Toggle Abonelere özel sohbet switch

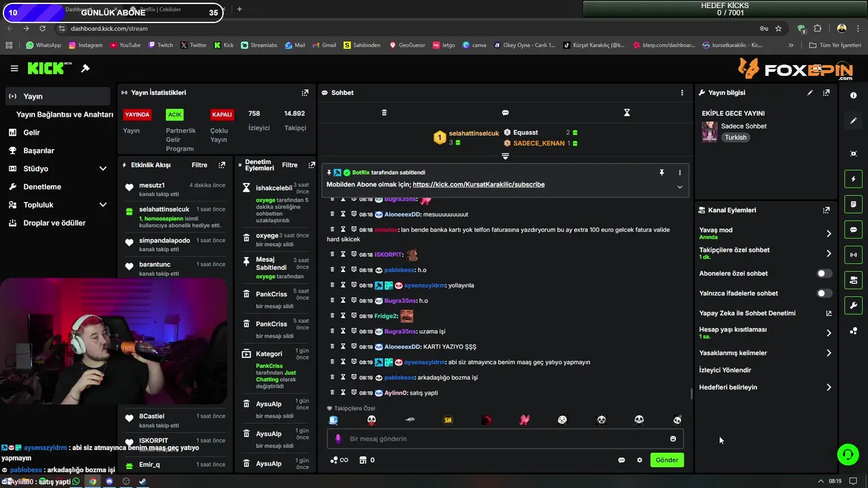[x=824, y=274]
